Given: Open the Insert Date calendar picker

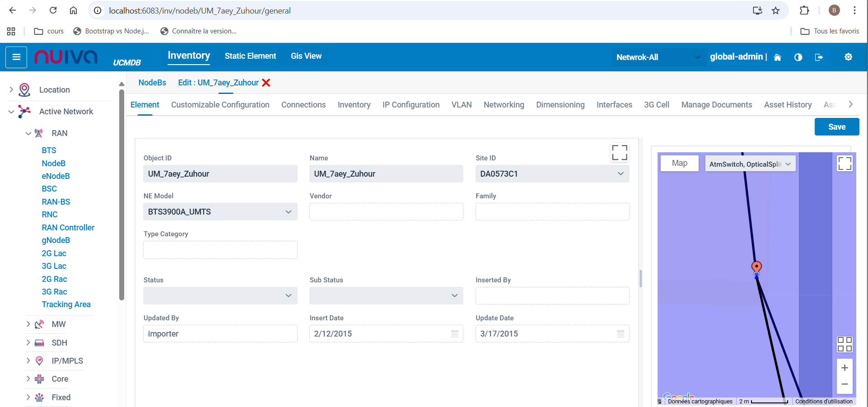Looking at the screenshot, I should click(x=454, y=334).
